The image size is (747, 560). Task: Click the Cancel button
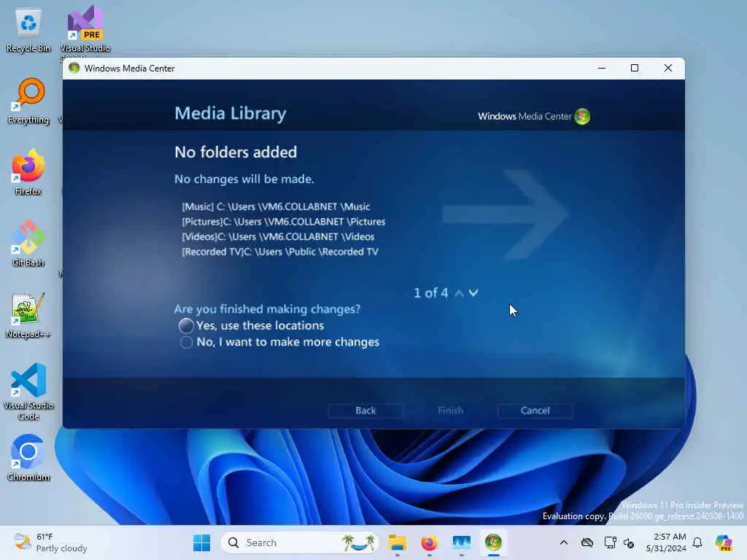pos(535,411)
